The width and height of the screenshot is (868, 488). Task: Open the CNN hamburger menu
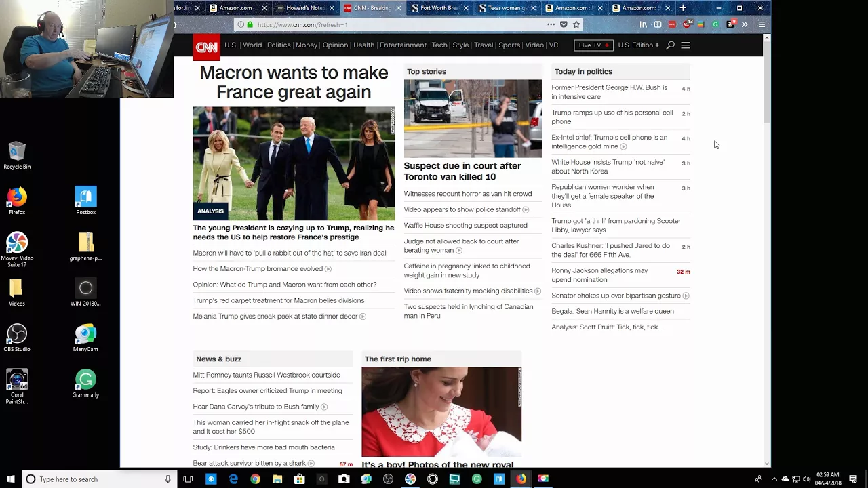coord(686,45)
